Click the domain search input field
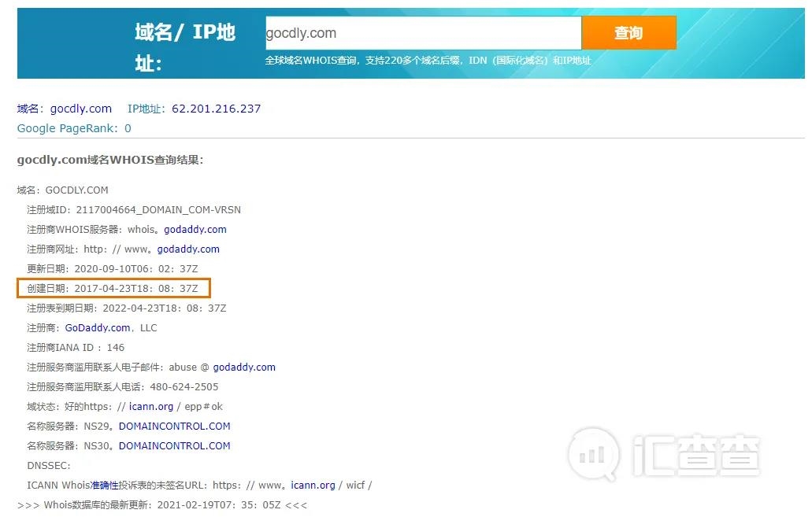This screenshot has height=517, width=812. click(423, 33)
